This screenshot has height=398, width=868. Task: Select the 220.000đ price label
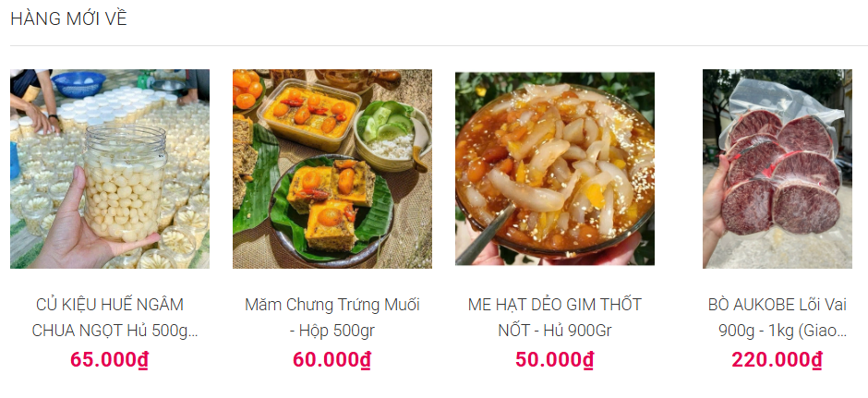click(x=778, y=360)
